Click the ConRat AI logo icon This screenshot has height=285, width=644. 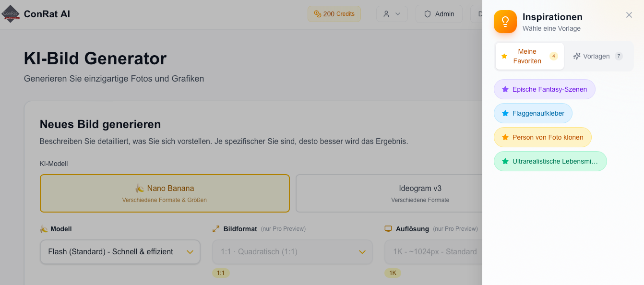coord(11,14)
